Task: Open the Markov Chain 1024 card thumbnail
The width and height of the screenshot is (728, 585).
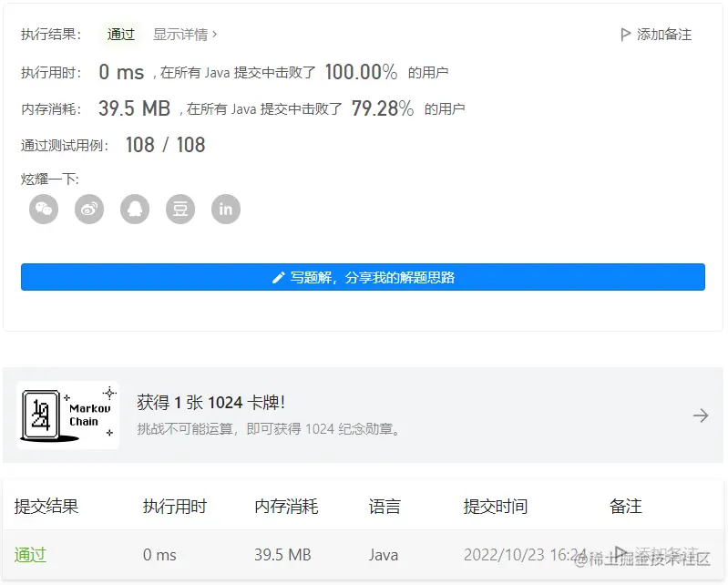Action: (68, 416)
